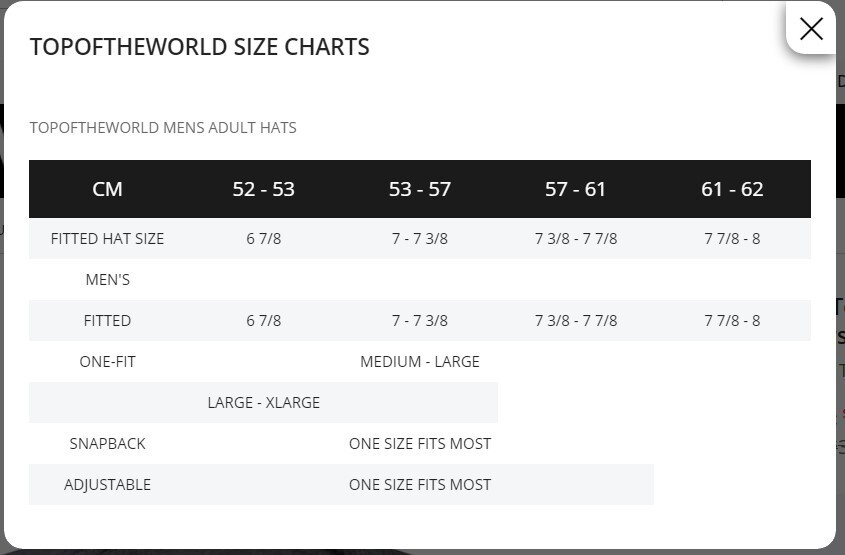This screenshot has height=555, width=845.
Task: Click Snapback's ONE SIZE FITS MOST cell
Action: pos(420,443)
